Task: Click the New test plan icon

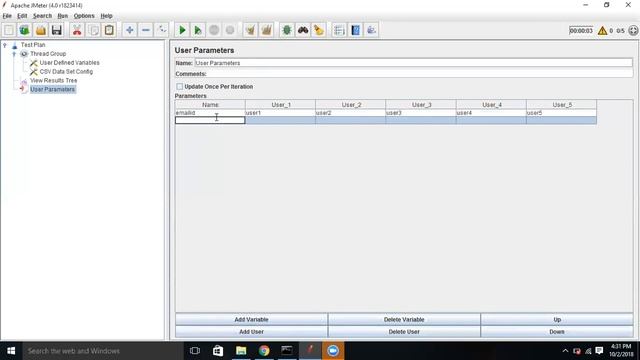Action: click(9, 30)
